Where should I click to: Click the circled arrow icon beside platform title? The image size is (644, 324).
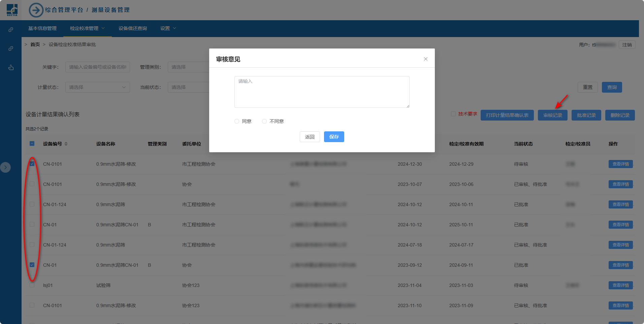36,10
